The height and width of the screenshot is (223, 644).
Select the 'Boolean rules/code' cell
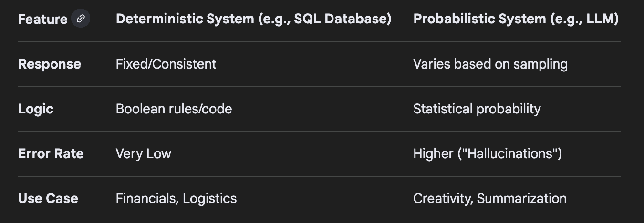pos(174,109)
